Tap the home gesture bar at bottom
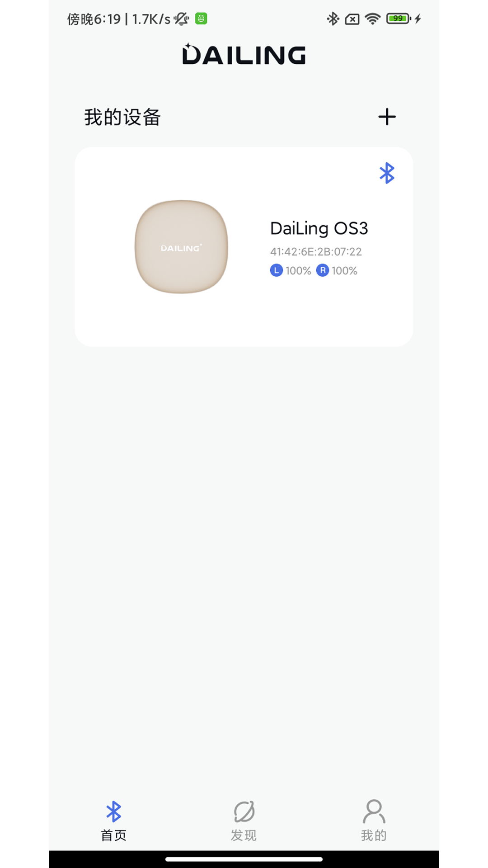The height and width of the screenshot is (868, 488). click(244, 859)
